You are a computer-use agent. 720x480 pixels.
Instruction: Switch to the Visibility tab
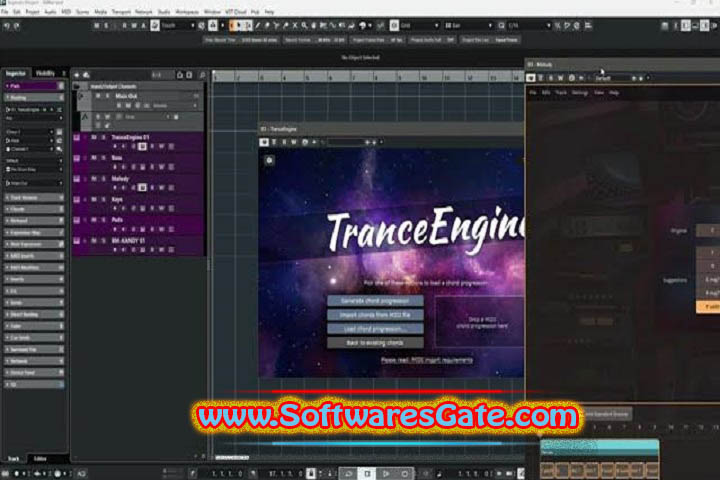tap(45, 73)
